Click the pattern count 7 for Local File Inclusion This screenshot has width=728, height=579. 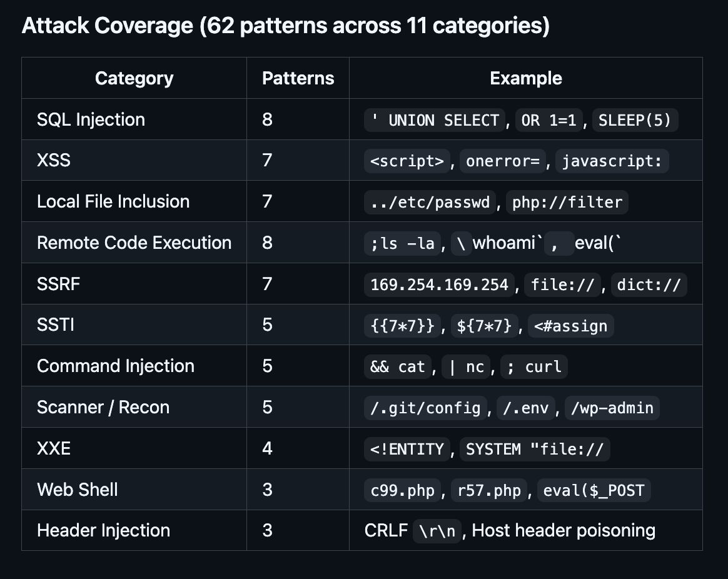point(267,201)
